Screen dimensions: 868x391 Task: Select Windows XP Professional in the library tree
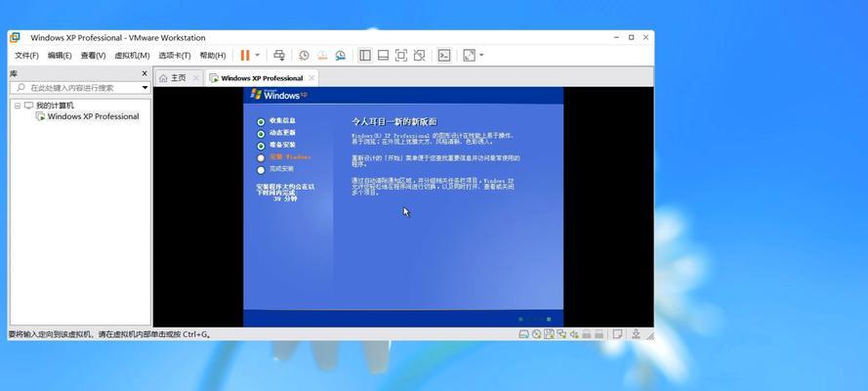[x=93, y=116]
